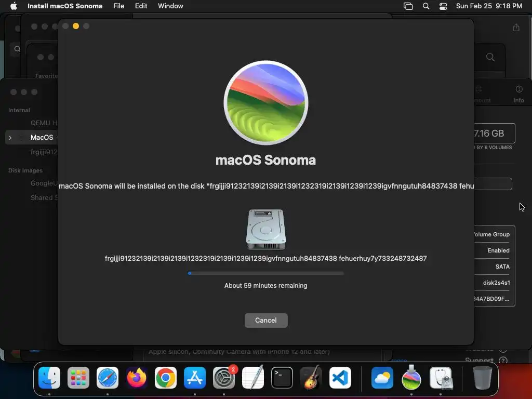Screen dimensions: 532x399
Task: Expand the MacOS disk in Disk Utility sidebar
Action: (x=10, y=138)
